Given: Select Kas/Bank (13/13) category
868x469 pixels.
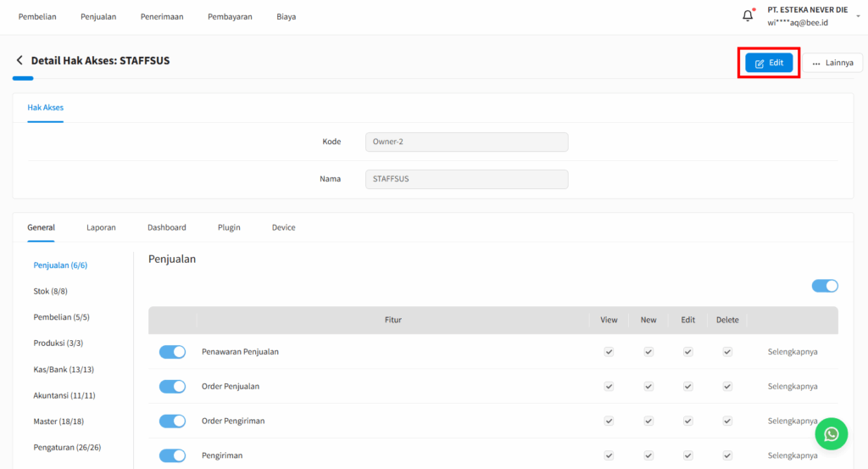Looking at the screenshot, I should [x=64, y=370].
